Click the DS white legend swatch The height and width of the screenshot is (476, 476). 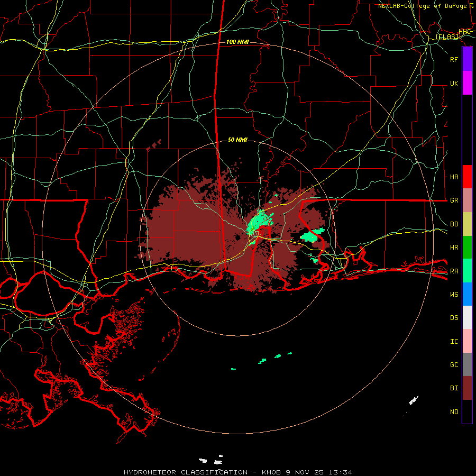(467, 317)
